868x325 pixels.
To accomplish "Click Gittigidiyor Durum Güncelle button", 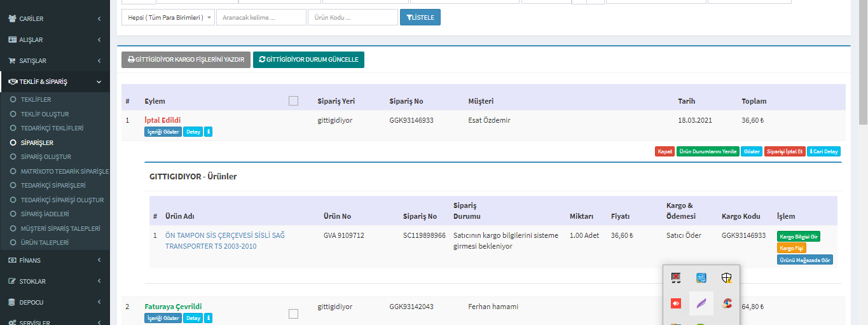I will (308, 60).
